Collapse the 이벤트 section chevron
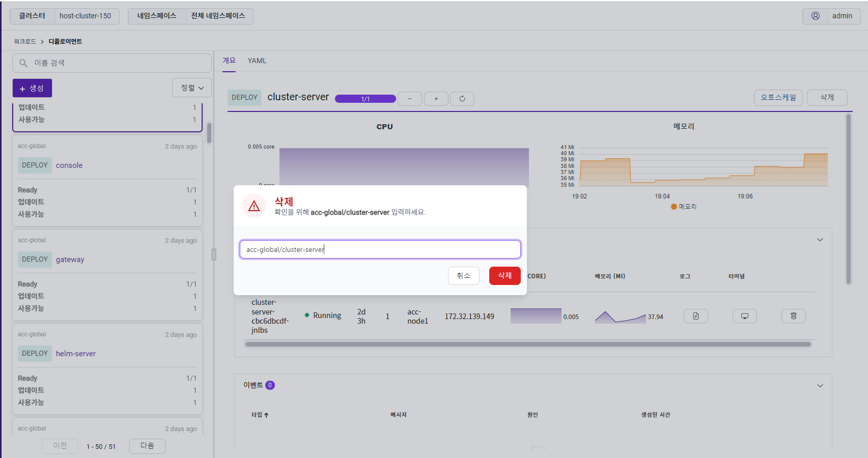This screenshot has height=458, width=868. 820,386
